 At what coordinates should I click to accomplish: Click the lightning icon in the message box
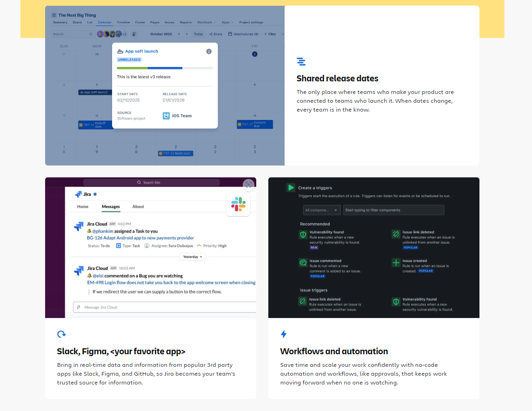79,307
